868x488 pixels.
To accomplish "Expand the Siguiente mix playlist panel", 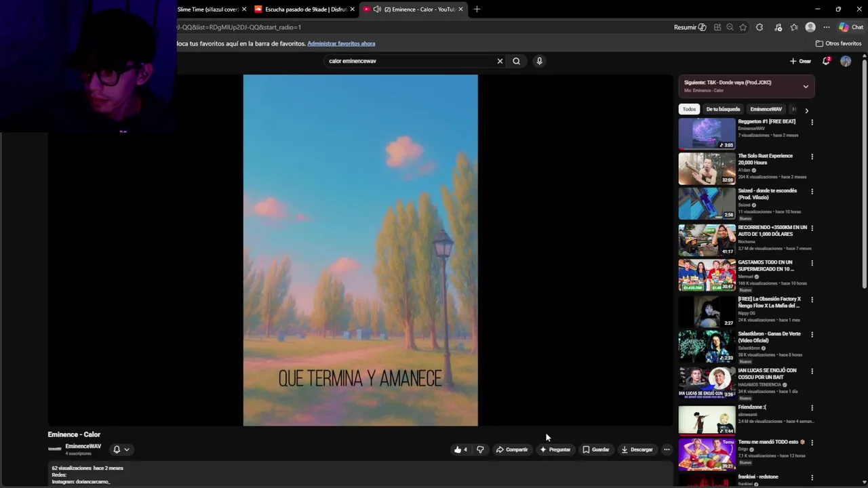I will pos(806,86).
